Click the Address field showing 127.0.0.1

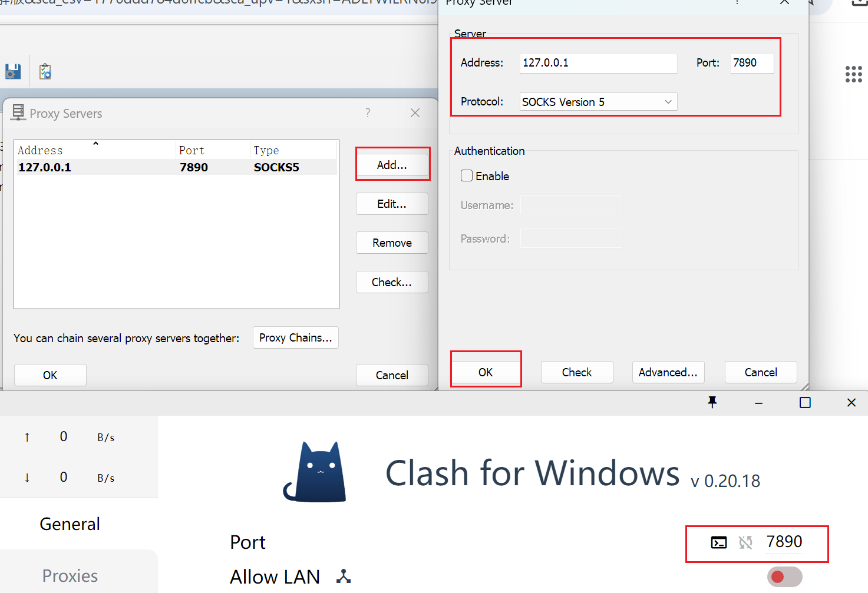(598, 63)
